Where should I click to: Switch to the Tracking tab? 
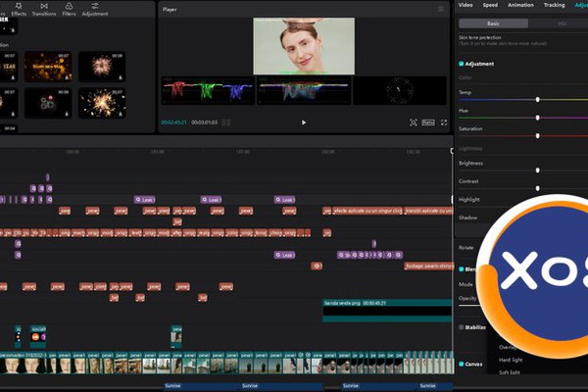click(x=555, y=5)
